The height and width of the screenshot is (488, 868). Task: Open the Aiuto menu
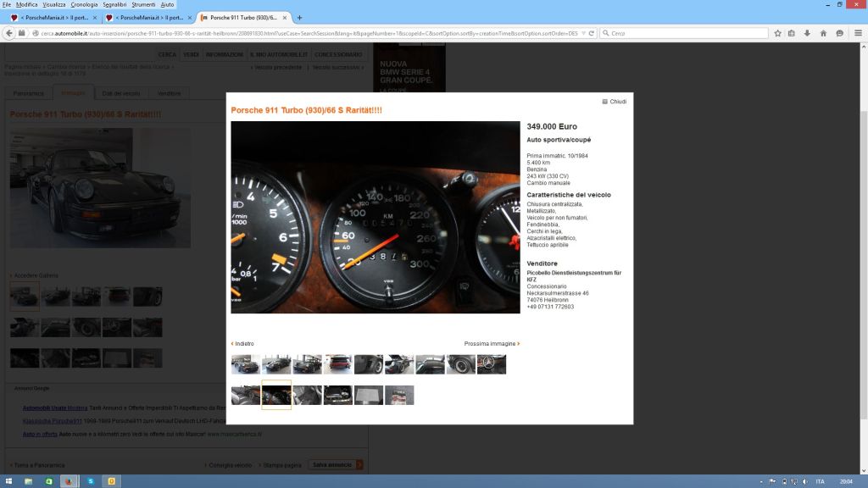tap(167, 4)
